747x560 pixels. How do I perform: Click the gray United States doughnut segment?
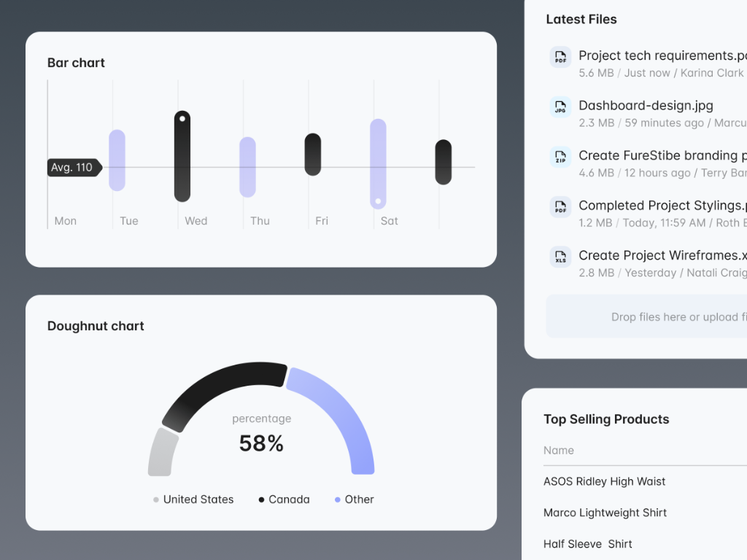point(162,454)
